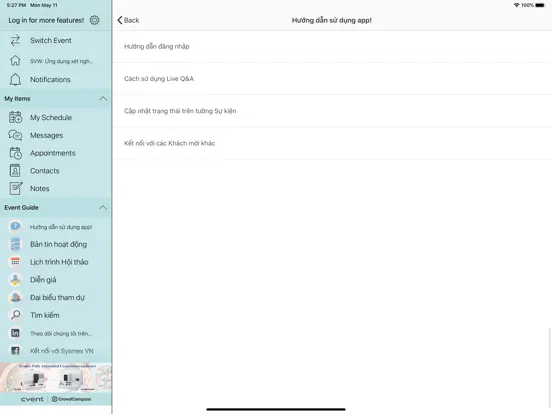Click the Hướng dẫn sử dụng app question icon
Screen dimensions: 552x414
15,226
